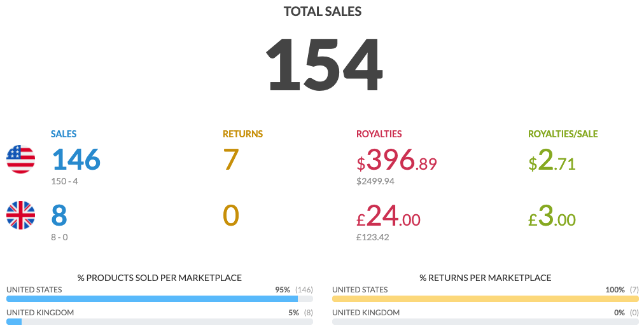Click the SALES column header
Screen dimensions: 644x328
[64, 134]
